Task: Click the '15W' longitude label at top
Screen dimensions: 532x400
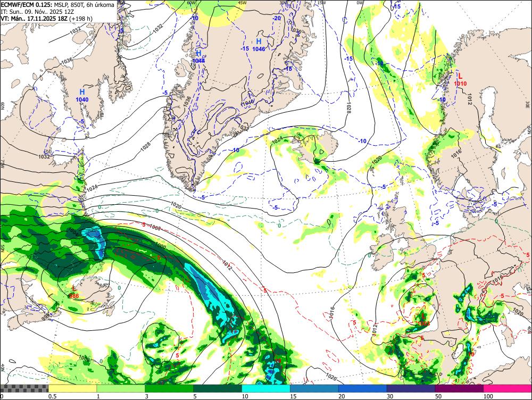Action: [322, 3]
